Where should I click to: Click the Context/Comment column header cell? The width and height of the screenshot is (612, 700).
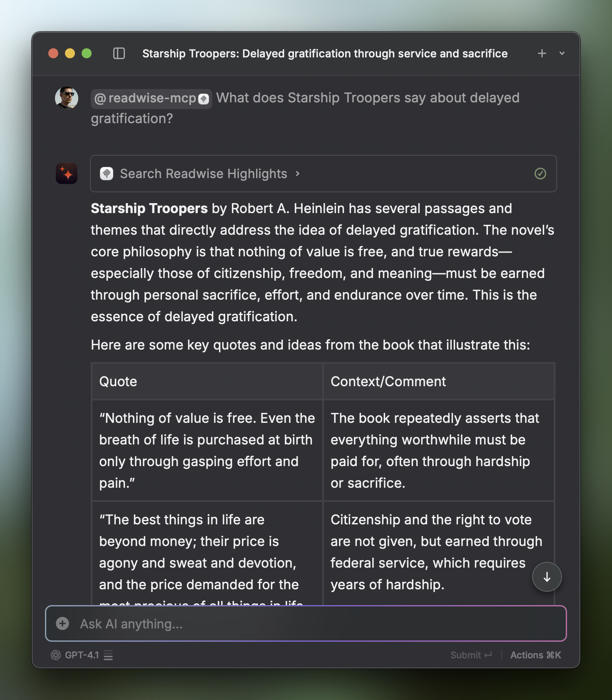pos(438,381)
